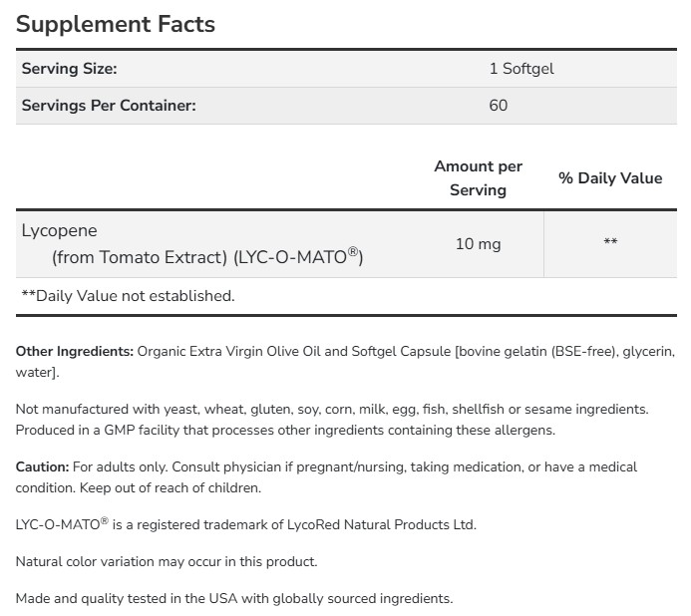Click the Amount per Serving column header
The height and width of the screenshot is (616, 691).
pyautogui.click(x=478, y=177)
